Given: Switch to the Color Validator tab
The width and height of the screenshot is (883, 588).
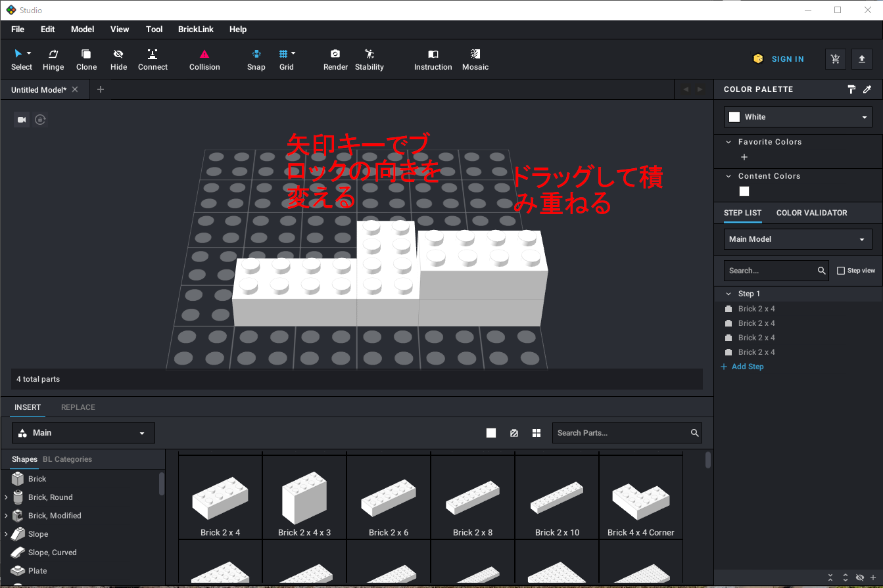Looking at the screenshot, I should pos(811,213).
